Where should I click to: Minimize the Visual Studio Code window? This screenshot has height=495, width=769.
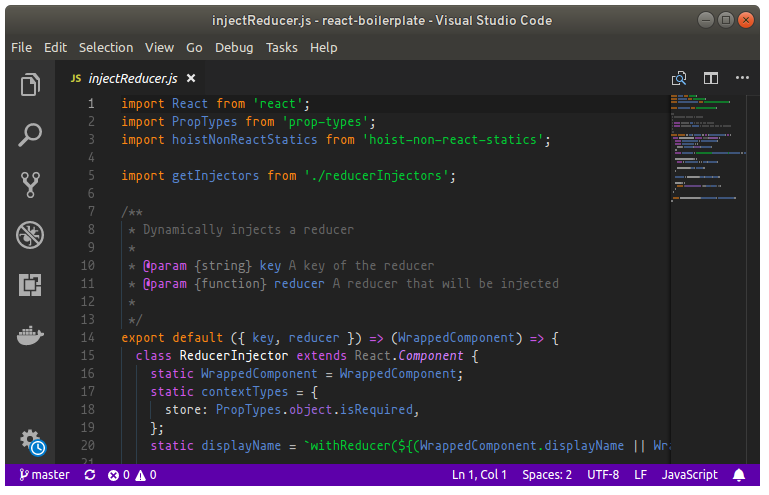click(706, 20)
